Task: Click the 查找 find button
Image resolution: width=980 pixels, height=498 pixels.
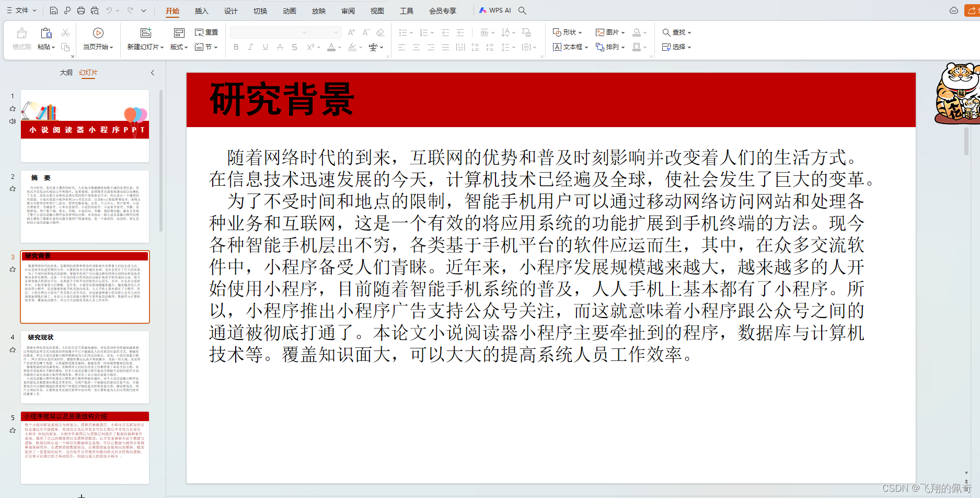Action: (677, 32)
